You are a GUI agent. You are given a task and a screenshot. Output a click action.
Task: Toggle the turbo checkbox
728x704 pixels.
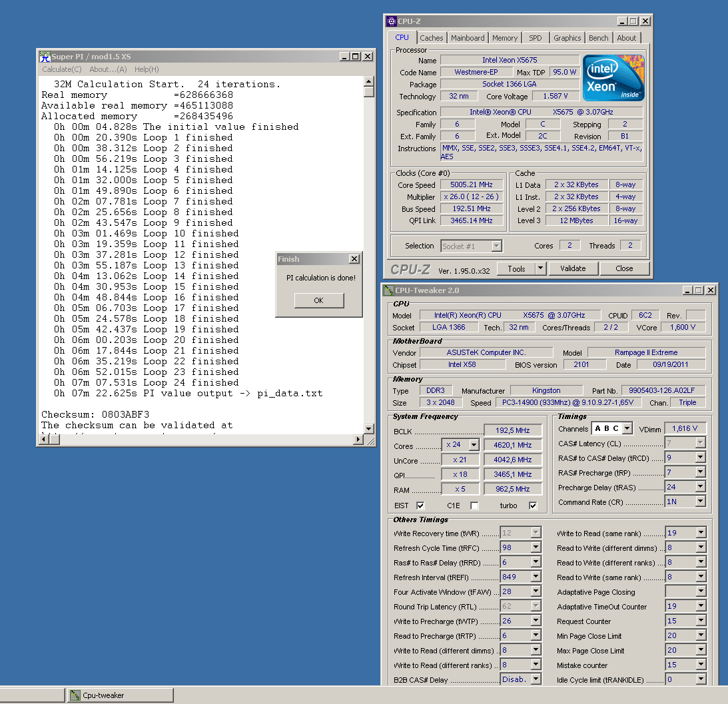click(x=533, y=506)
